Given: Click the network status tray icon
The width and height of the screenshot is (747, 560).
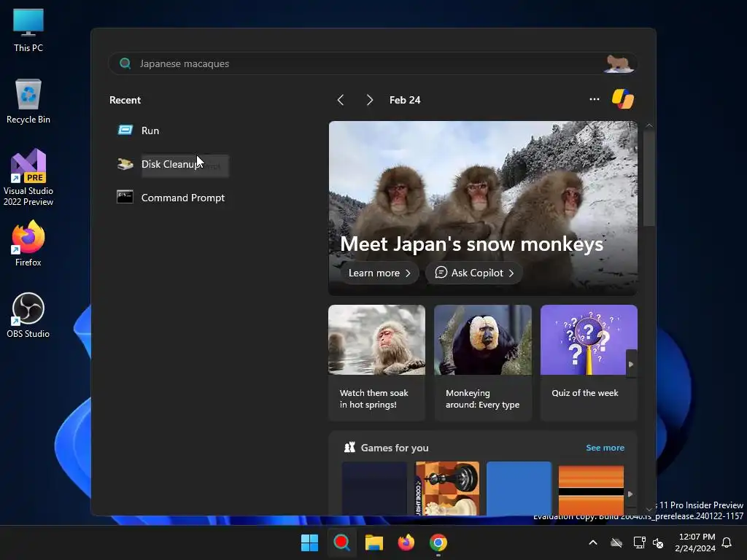Looking at the screenshot, I should [x=639, y=542].
